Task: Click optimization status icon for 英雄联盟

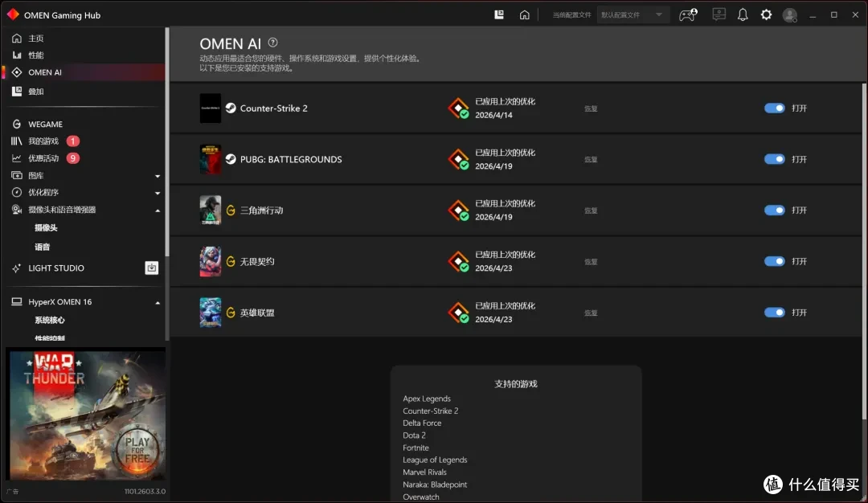Action: (x=459, y=312)
